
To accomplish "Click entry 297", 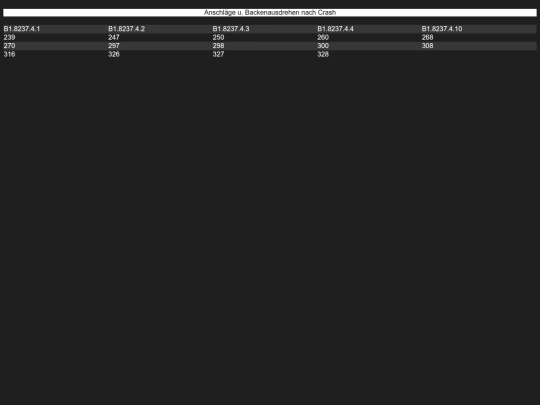I will pos(114,46).
